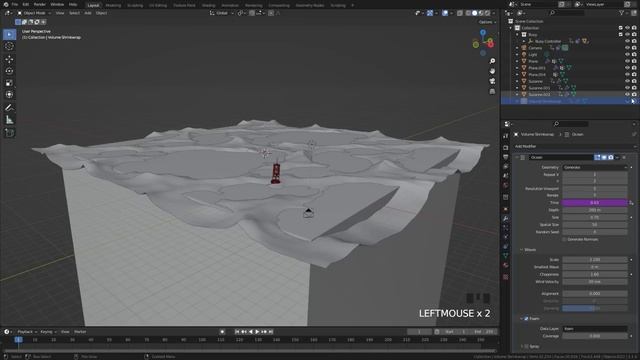Collapse the Waves panel section

pos(521,250)
